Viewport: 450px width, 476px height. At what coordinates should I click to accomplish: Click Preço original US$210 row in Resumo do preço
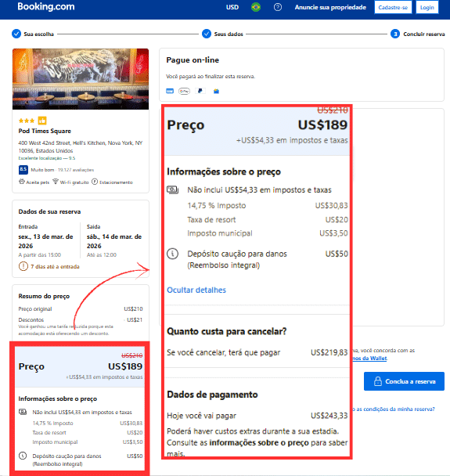81,308
